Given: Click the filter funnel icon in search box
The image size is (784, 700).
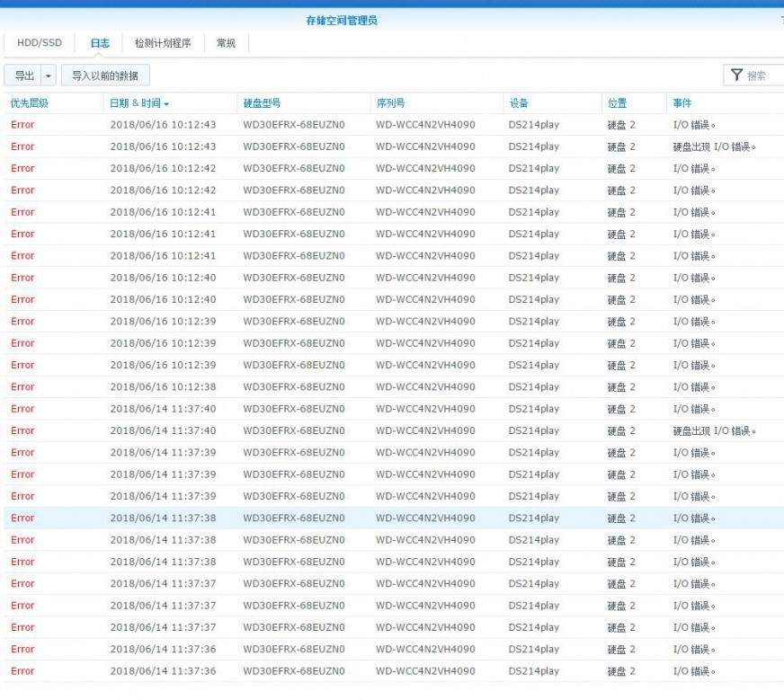Looking at the screenshot, I should 736,75.
